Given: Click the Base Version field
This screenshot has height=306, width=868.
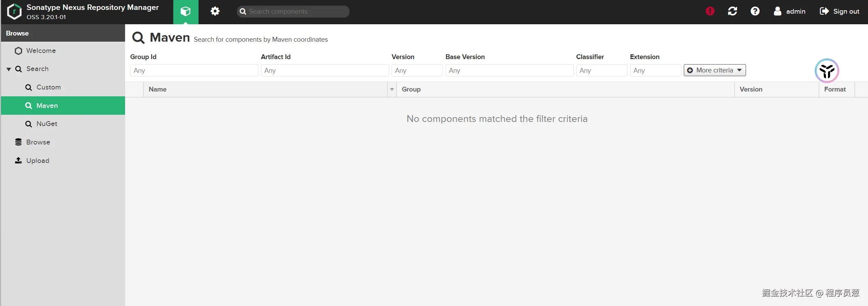Looking at the screenshot, I should point(510,70).
